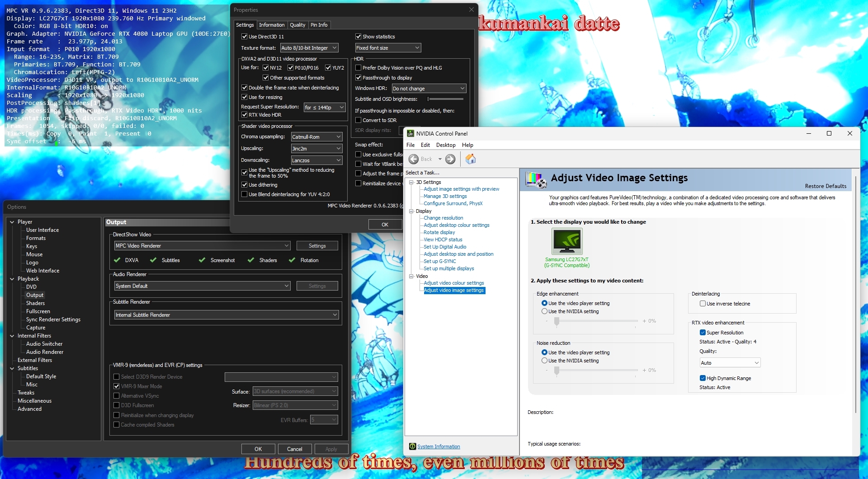Open the Request Super Resolution dropdown
Image resolution: width=868 pixels, height=479 pixels.
click(325, 108)
